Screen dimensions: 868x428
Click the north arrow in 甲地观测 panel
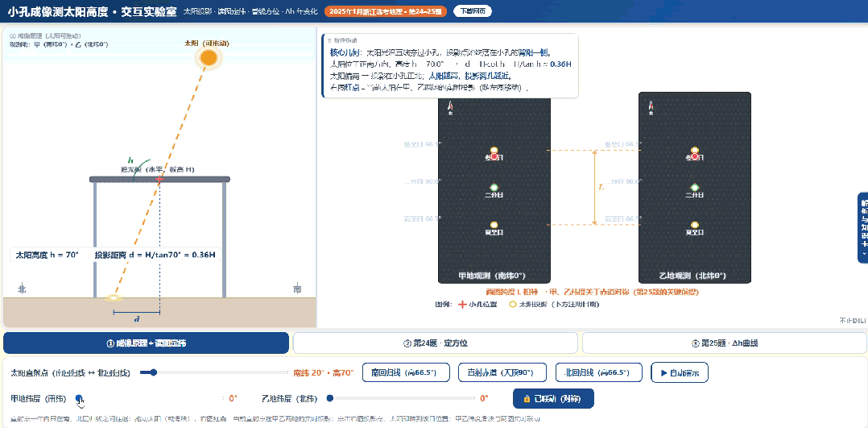click(x=451, y=107)
